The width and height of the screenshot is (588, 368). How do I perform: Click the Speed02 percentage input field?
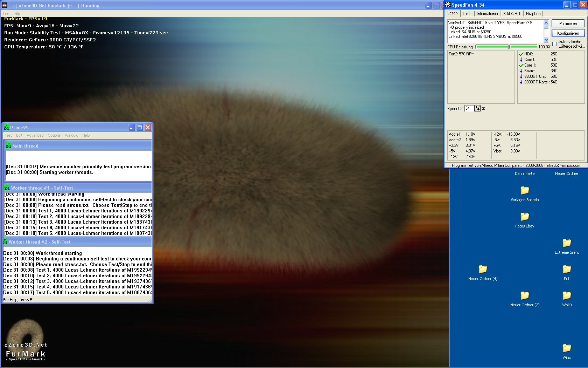click(x=469, y=109)
